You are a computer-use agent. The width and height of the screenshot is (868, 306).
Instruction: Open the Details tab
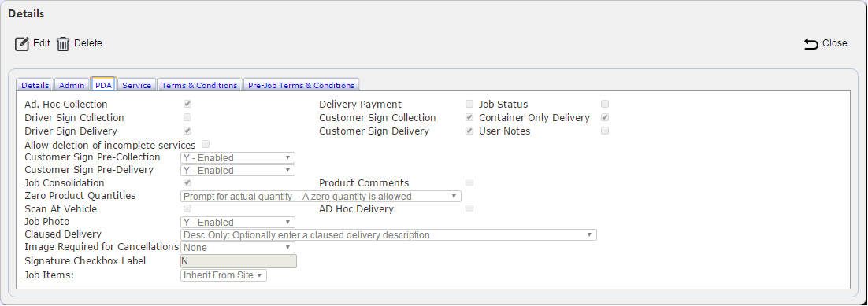(35, 85)
